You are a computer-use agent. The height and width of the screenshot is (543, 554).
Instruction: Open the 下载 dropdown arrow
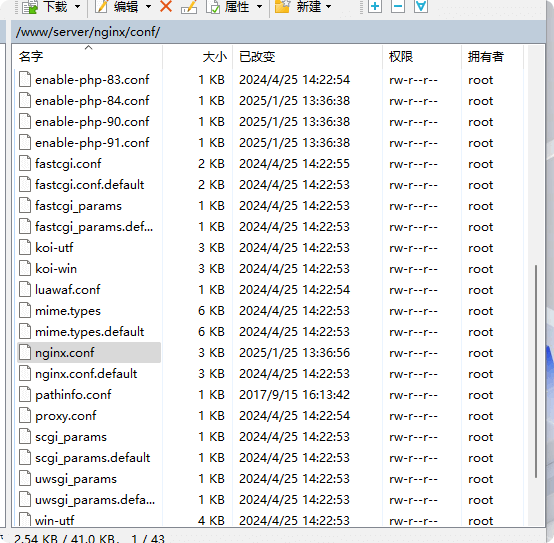[77, 6]
